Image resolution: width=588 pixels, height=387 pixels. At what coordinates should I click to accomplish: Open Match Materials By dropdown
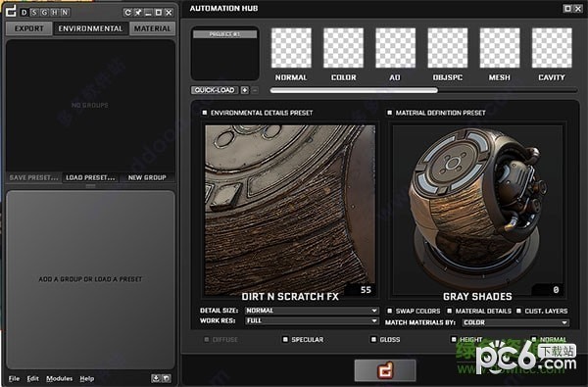515,322
